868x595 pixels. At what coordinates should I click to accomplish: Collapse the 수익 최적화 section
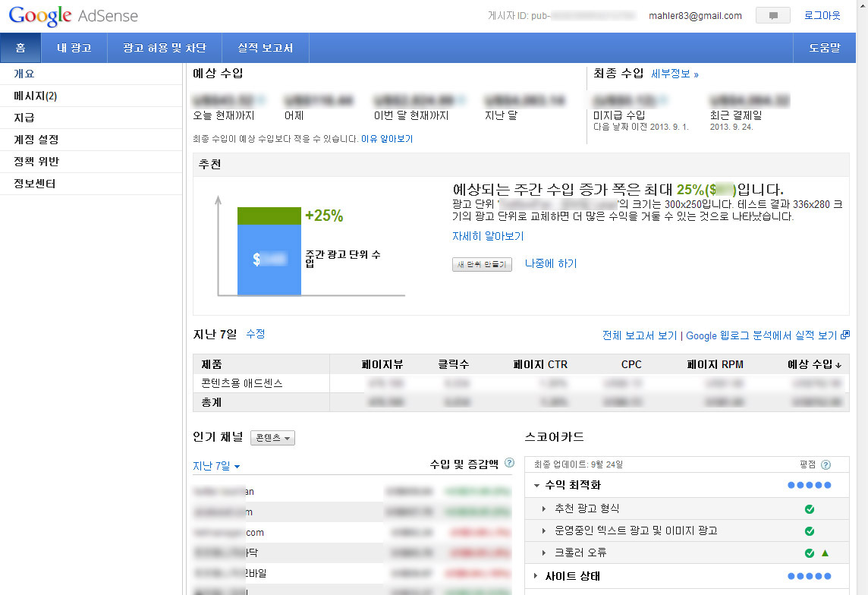(x=537, y=485)
